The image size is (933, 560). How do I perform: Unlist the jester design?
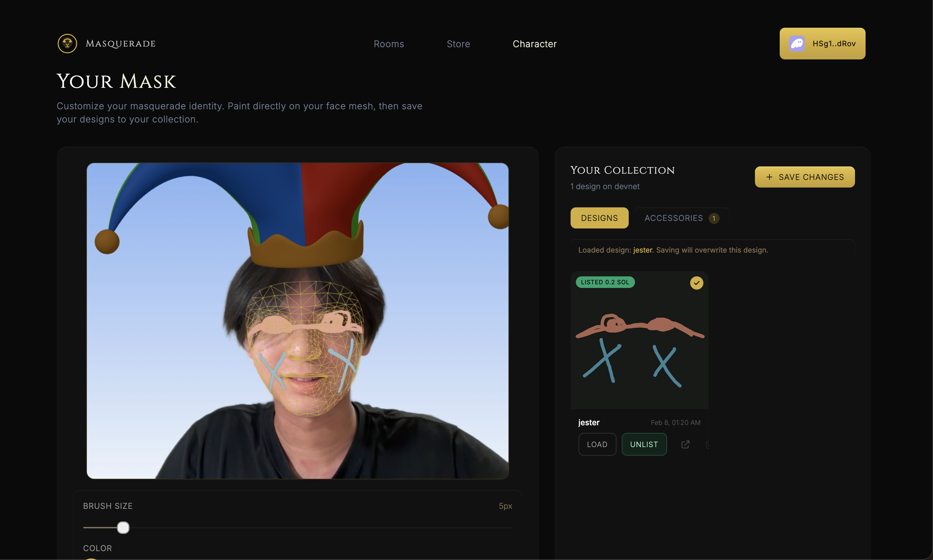(644, 444)
